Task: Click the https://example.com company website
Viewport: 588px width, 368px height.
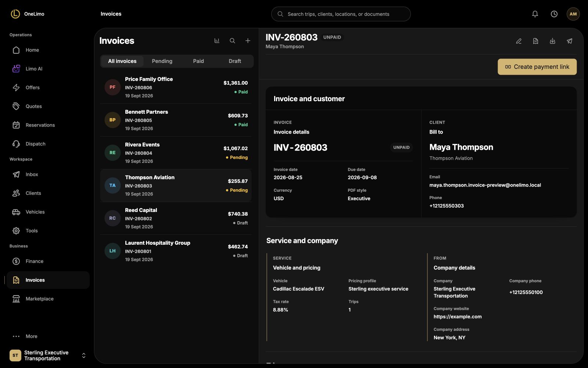Action: pyautogui.click(x=458, y=317)
